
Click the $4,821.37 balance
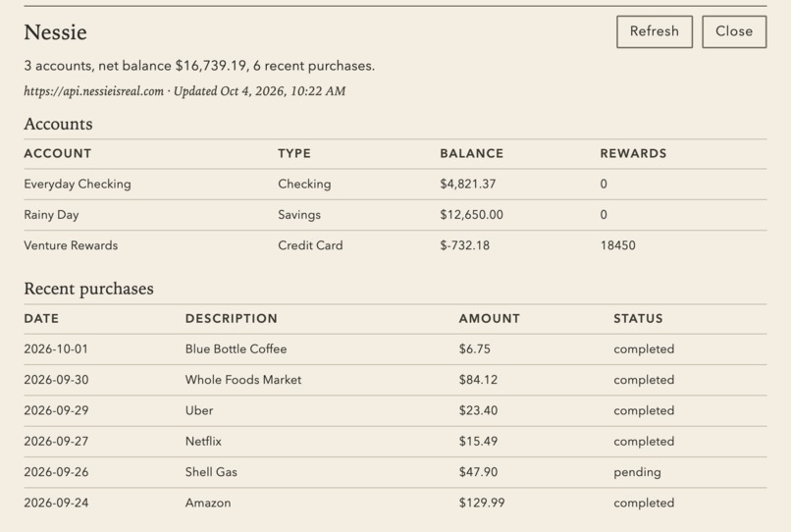468,185
